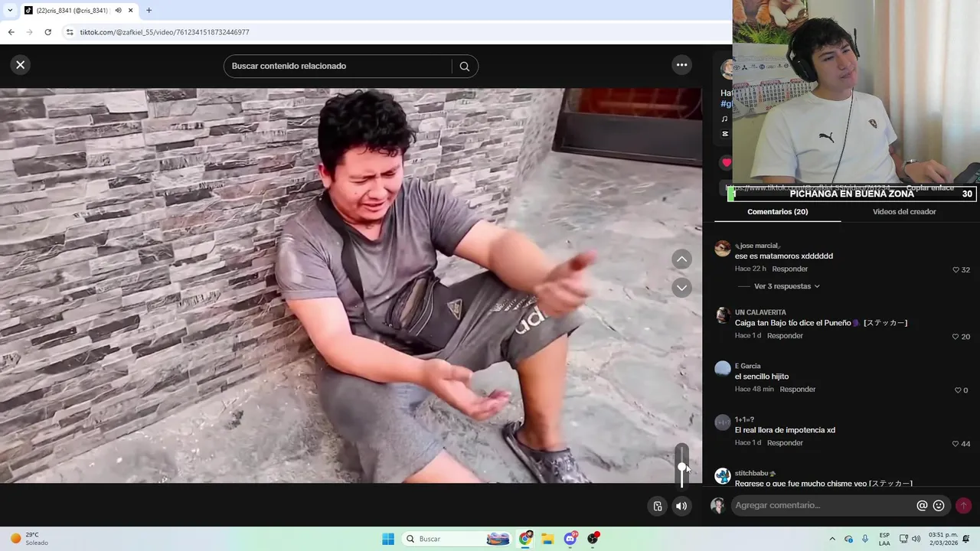Open E Garcia's profile avatar

(x=723, y=369)
